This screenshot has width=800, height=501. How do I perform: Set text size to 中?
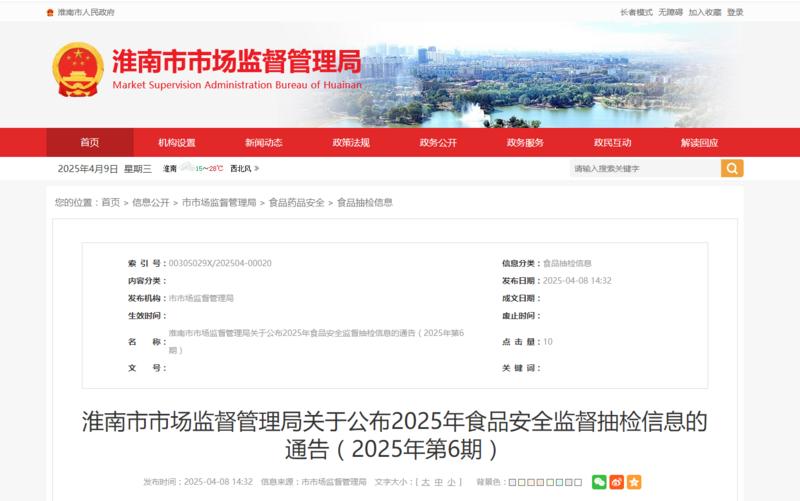coord(438,482)
